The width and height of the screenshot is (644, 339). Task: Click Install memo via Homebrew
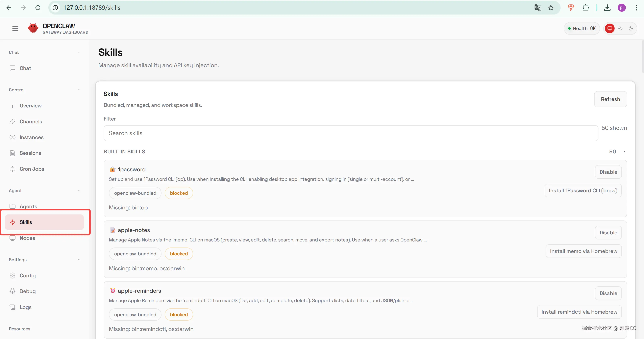click(x=584, y=251)
